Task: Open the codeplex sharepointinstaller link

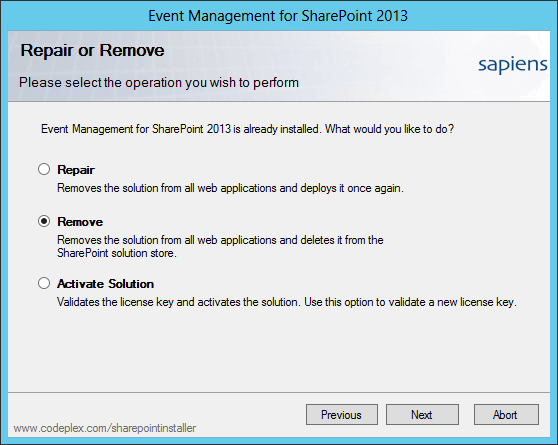Action: (105, 428)
